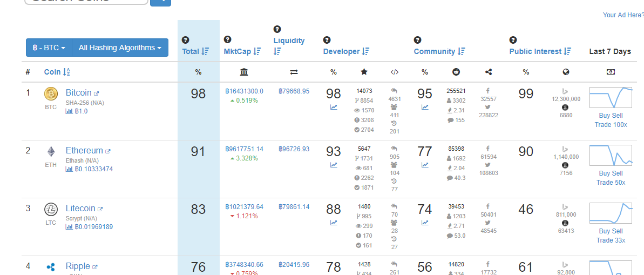Click Litecoin liquidity ฿79861.14

[294, 207]
